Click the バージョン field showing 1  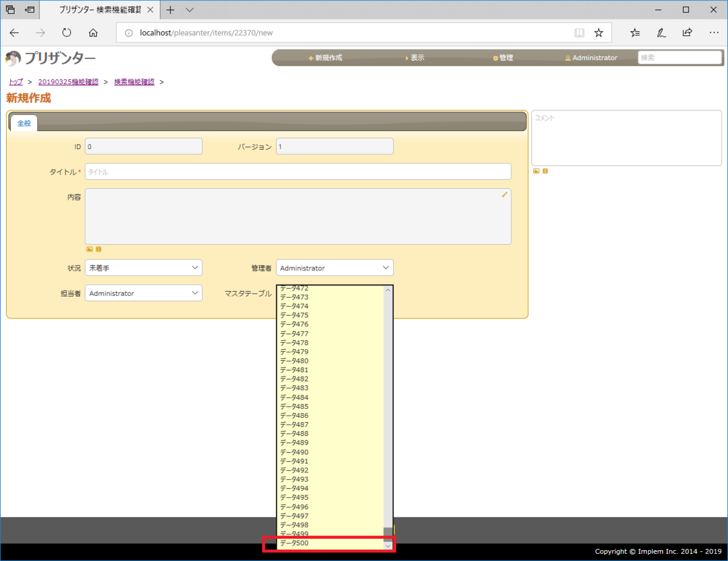(x=335, y=146)
